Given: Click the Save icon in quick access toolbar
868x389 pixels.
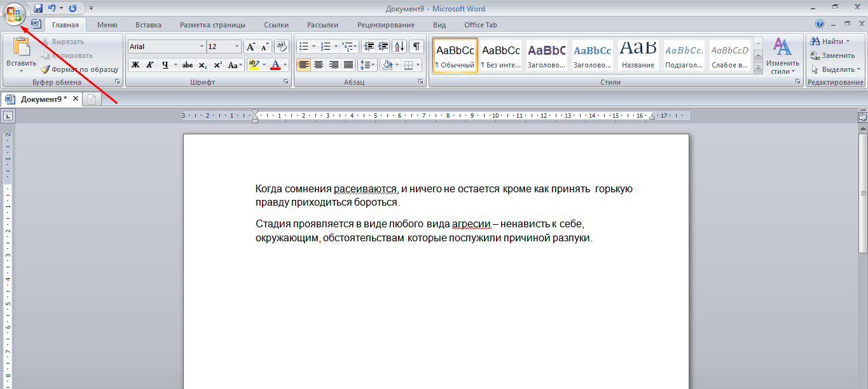Looking at the screenshot, I should 38,8.
